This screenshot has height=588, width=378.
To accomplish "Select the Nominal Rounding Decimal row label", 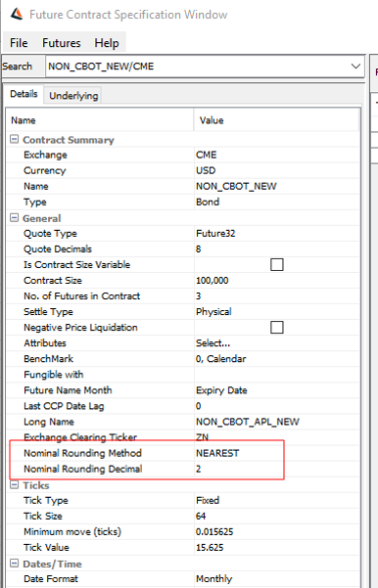I will 83,469.
